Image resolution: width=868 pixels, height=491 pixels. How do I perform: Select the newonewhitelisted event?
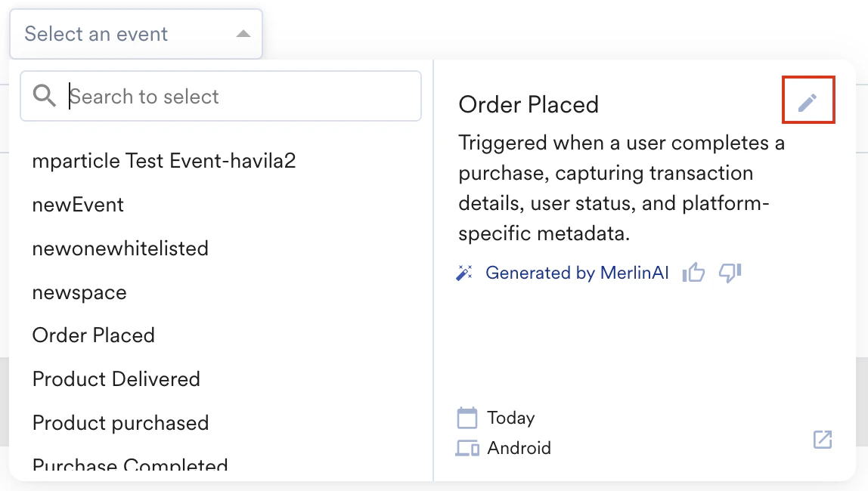tap(120, 249)
